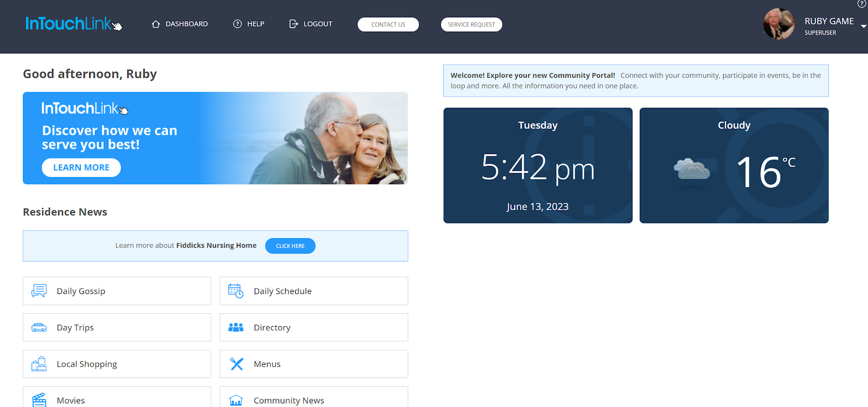Click the cloud weather icon
868x407 pixels.
tap(692, 169)
